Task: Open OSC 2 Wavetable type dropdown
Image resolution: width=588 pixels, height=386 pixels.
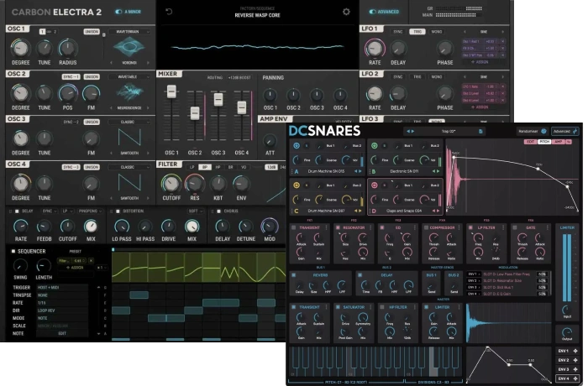Action: pos(129,77)
